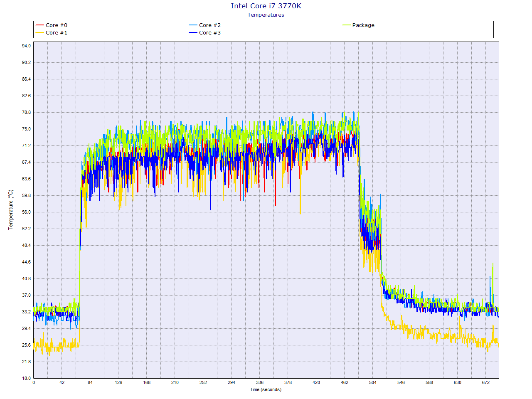Click the 40.8 y-axis value
532x399 pixels.
(26, 278)
